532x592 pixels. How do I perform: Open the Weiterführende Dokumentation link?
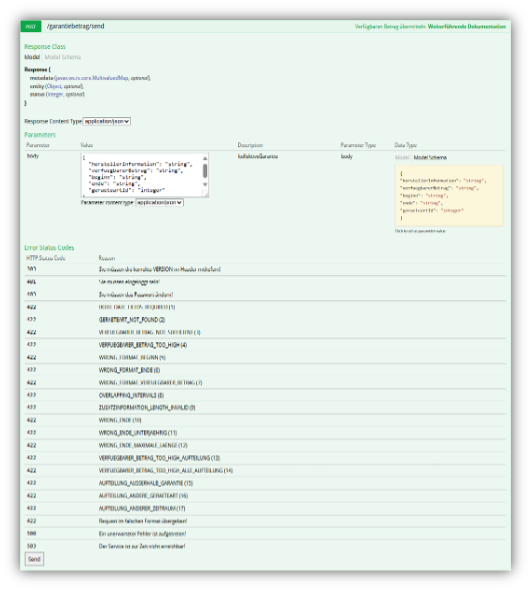pyautogui.click(x=467, y=26)
